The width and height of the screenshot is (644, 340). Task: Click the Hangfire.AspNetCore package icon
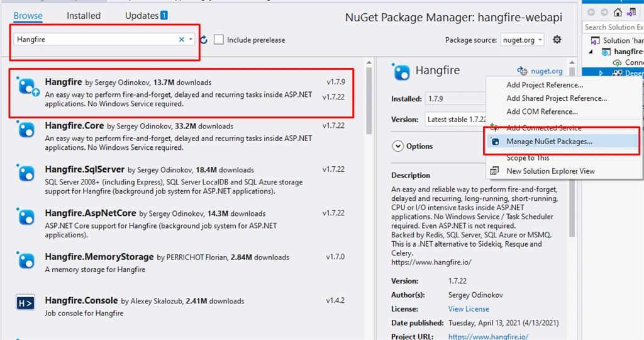25,216
